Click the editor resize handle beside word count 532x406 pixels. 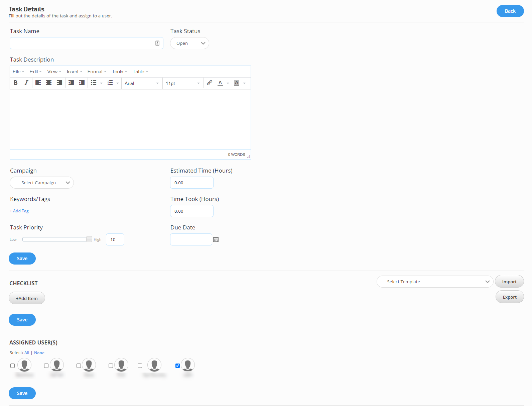248,156
